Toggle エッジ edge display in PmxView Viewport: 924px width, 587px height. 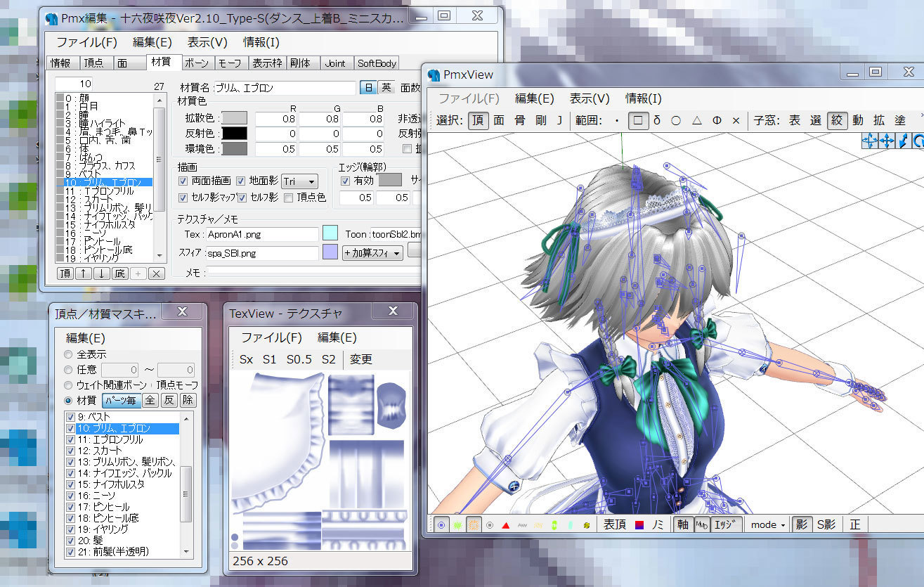[x=726, y=524]
